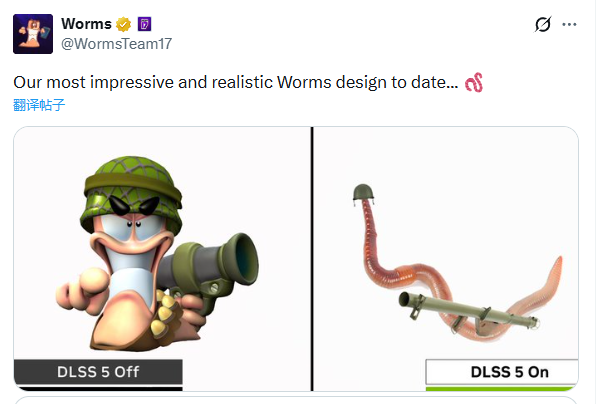Open the three-dot more options menu
Image resolution: width=599 pixels, height=404 pixels.
[x=569, y=24]
